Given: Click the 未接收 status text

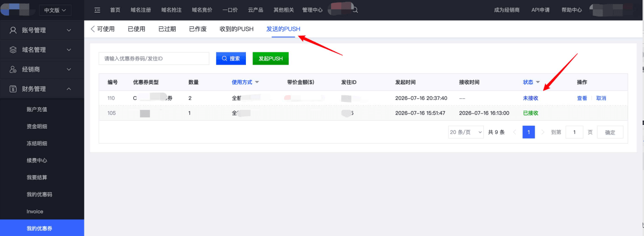Looking at the screenshot, I should tap(530, 98).
